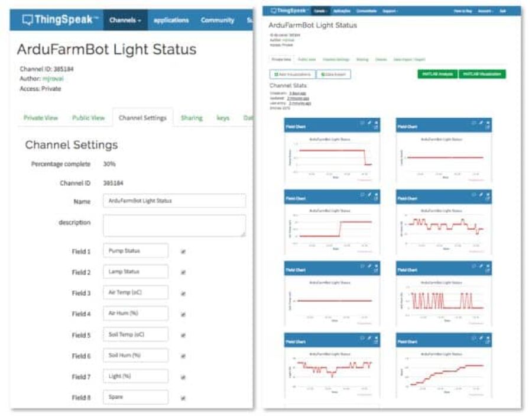Image resolution: width=532 pixels, height=416 pixels.
Task: Expand the Support menu in right window navbar
Action: click(x=389, y=11)
